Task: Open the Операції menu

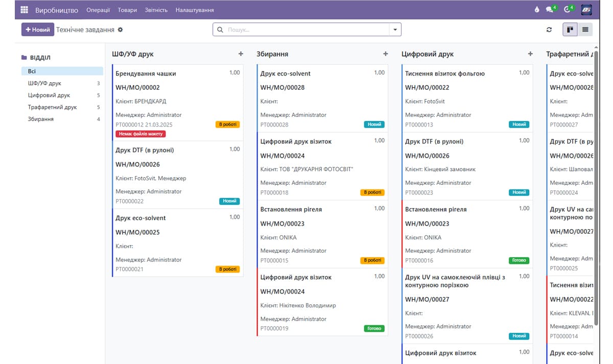Action: (98, 10)
